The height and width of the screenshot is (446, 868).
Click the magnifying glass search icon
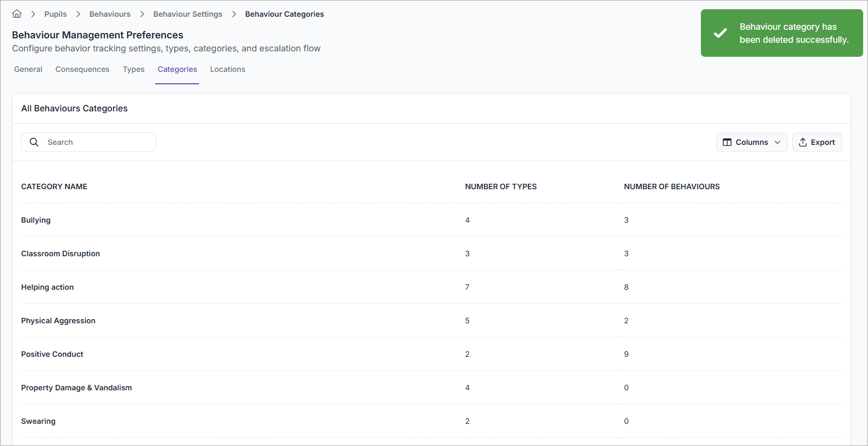click(x=34, y=142)
